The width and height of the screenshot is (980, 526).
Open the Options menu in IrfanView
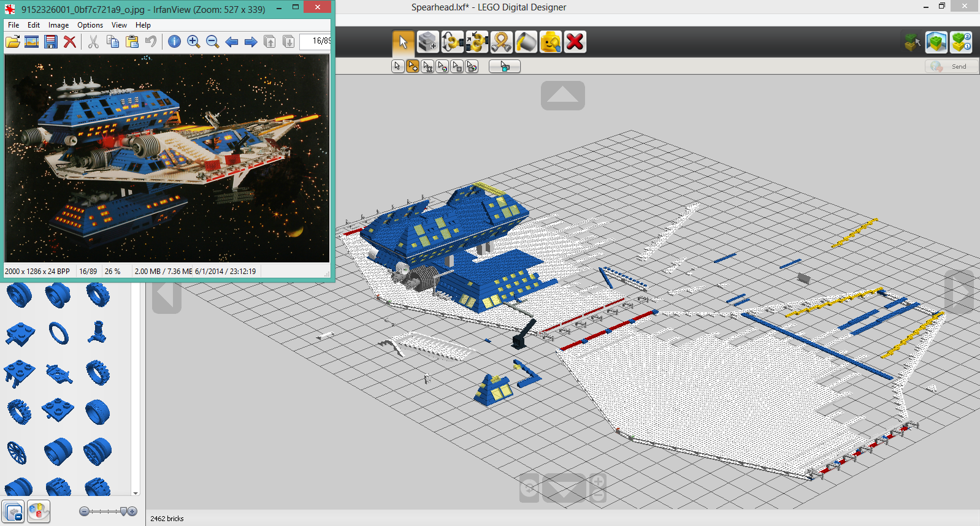pos(90,25)
